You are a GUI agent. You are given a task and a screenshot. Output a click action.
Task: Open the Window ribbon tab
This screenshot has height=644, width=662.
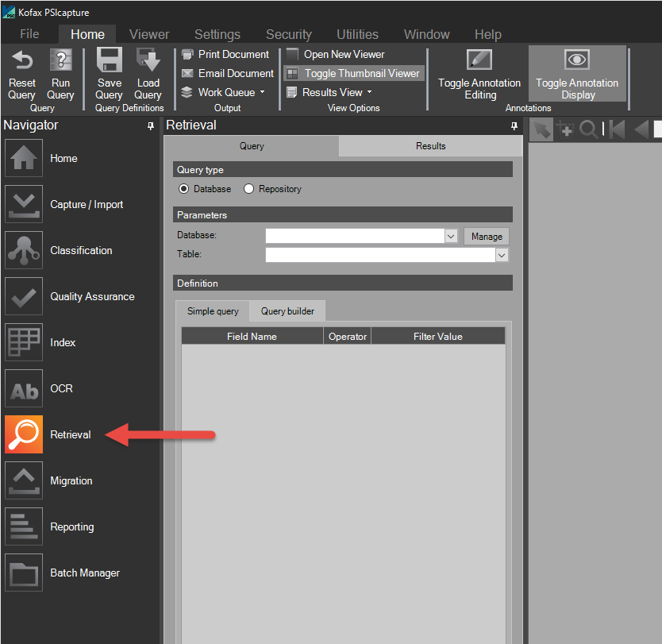[x=427, y=34]
